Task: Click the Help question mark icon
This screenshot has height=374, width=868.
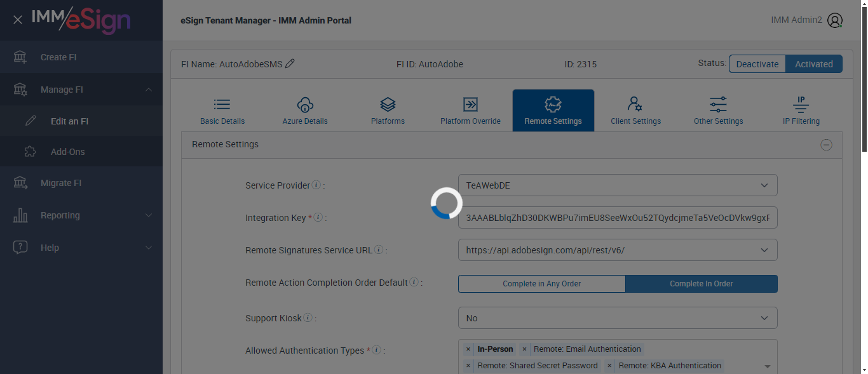Action: pyautogui.click(x=20, y=248)
